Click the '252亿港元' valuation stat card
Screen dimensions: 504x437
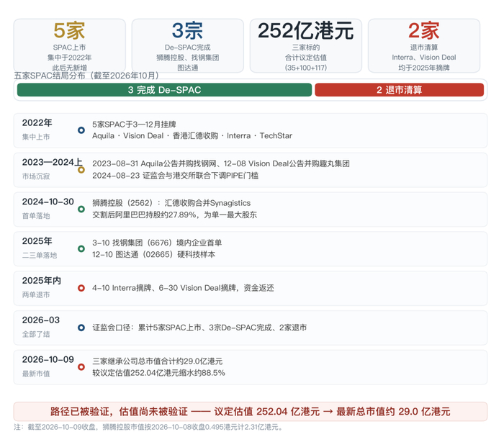306,45
